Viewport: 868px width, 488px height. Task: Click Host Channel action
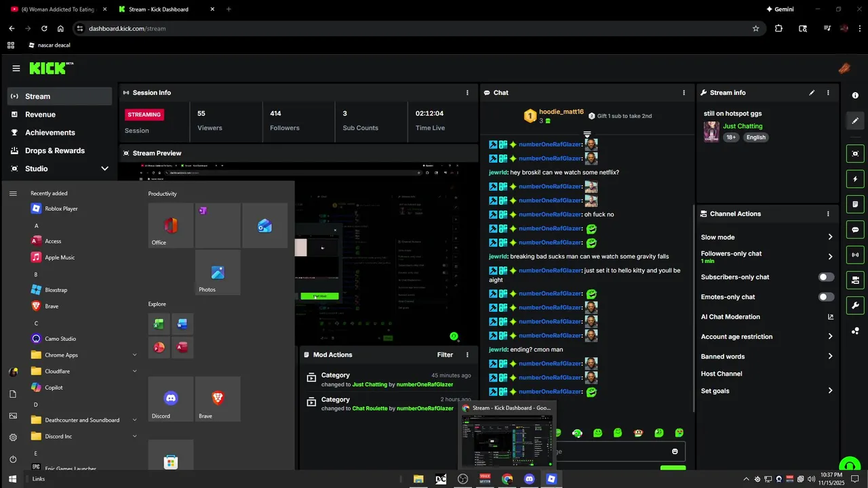(x=722, y=374)
